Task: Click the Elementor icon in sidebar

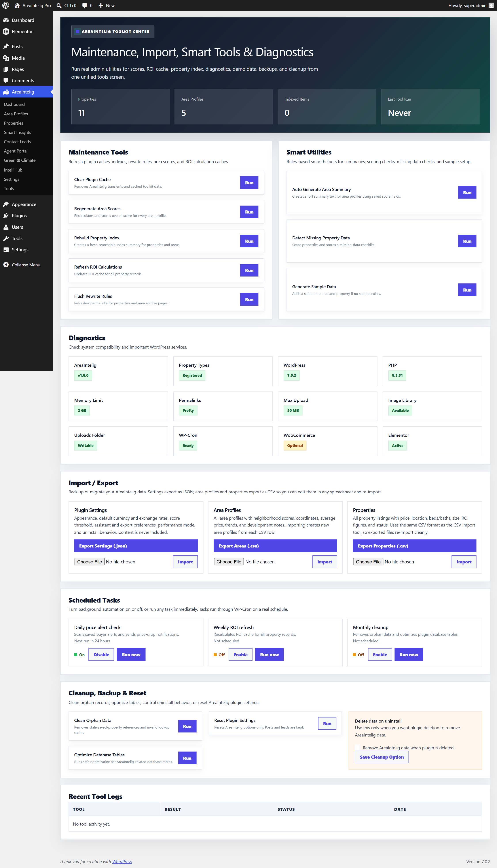Action: [6, 31]
